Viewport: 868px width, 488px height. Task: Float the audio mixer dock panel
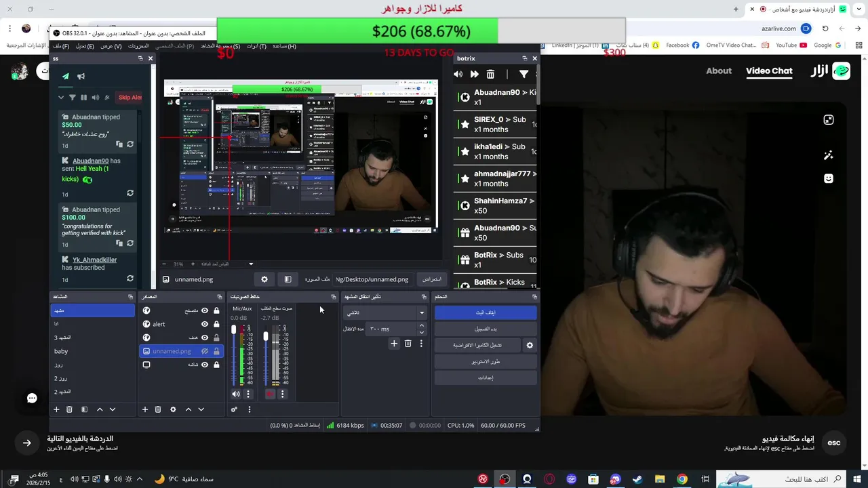(333, 297)
